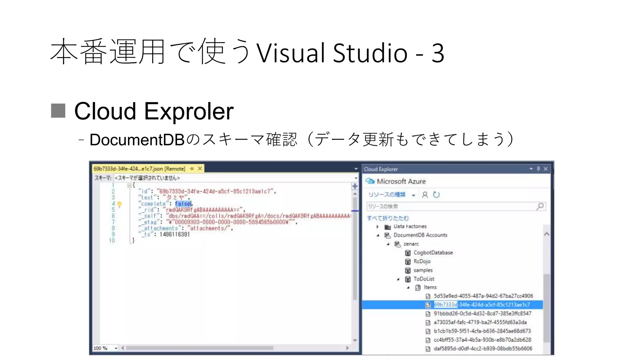The image size is (644, 362).
Task: Select document 5d53e9ed-4055-487a-94d2-67ba27cc4906
Action: pos(483,296)
